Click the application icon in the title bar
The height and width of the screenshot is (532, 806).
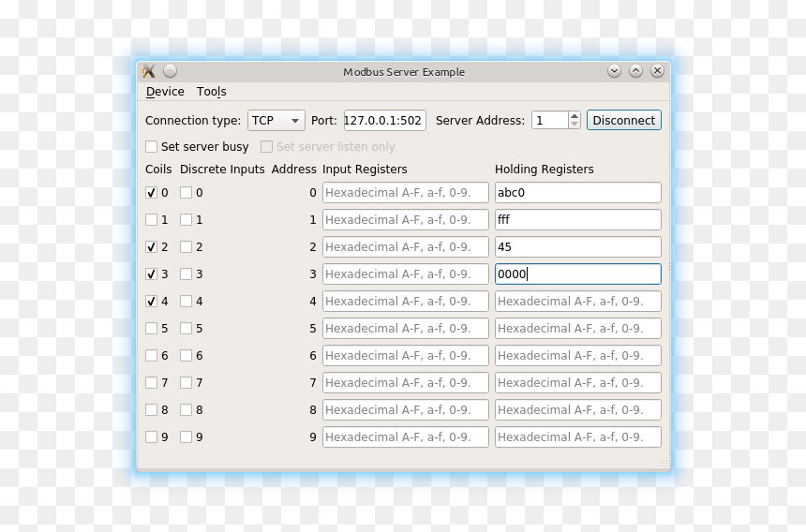tap(149, 71)
